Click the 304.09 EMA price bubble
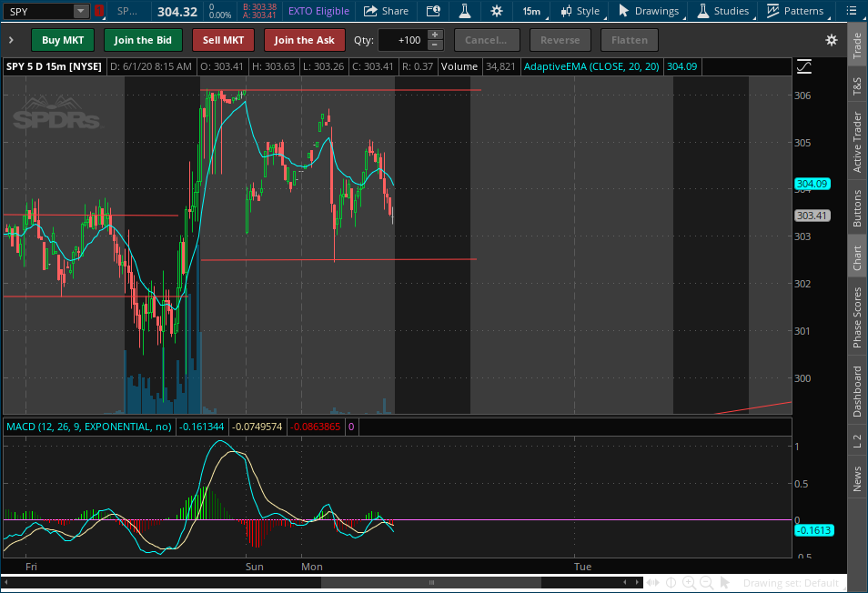This screenshot has height=593, width=868. click(812, 184)
